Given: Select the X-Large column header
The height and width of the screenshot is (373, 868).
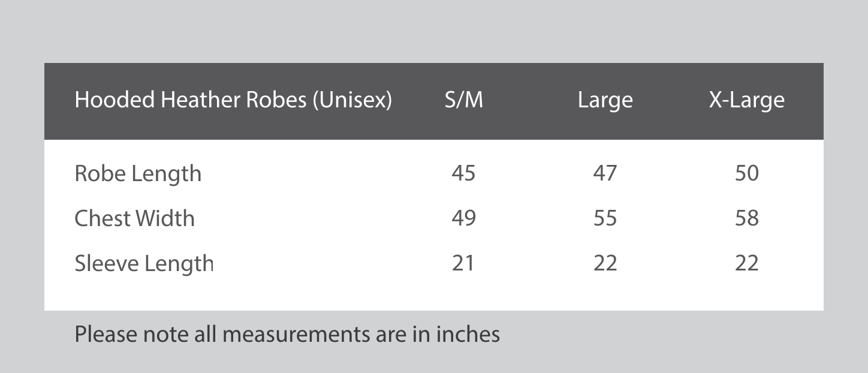Looking at the screenshot, I should [746, 101].
